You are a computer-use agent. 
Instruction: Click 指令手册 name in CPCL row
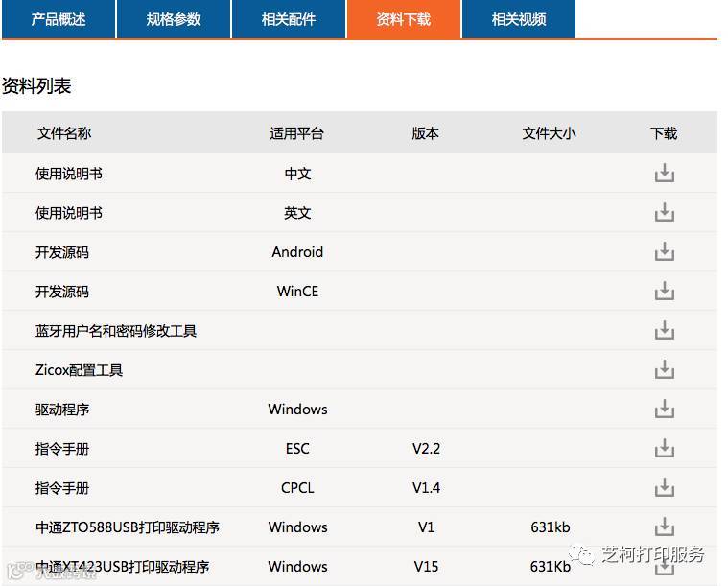coord(62,488)
